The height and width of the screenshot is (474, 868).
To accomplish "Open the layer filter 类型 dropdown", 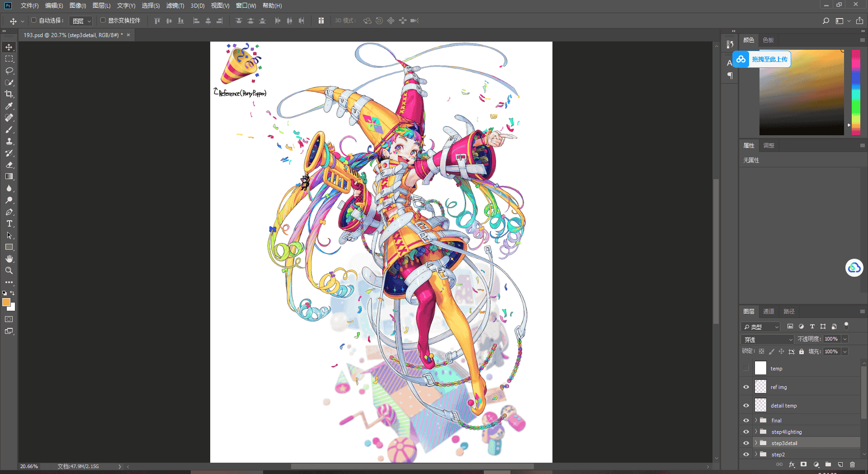I will point(761,327).
